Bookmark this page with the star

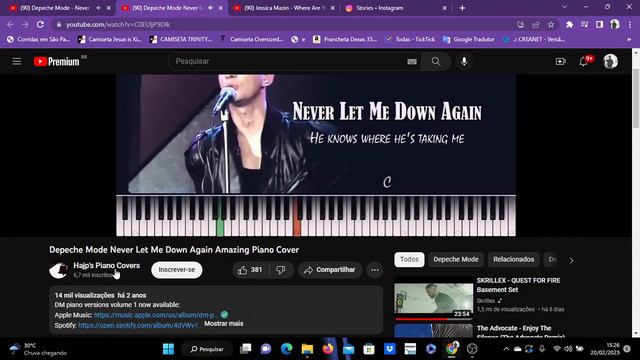551,24
